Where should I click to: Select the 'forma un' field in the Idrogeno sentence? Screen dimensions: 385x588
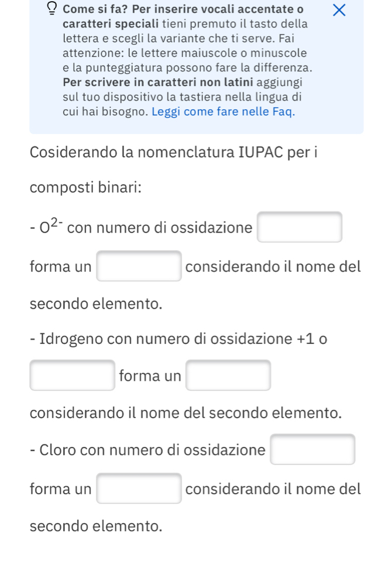tap(228, 375)
